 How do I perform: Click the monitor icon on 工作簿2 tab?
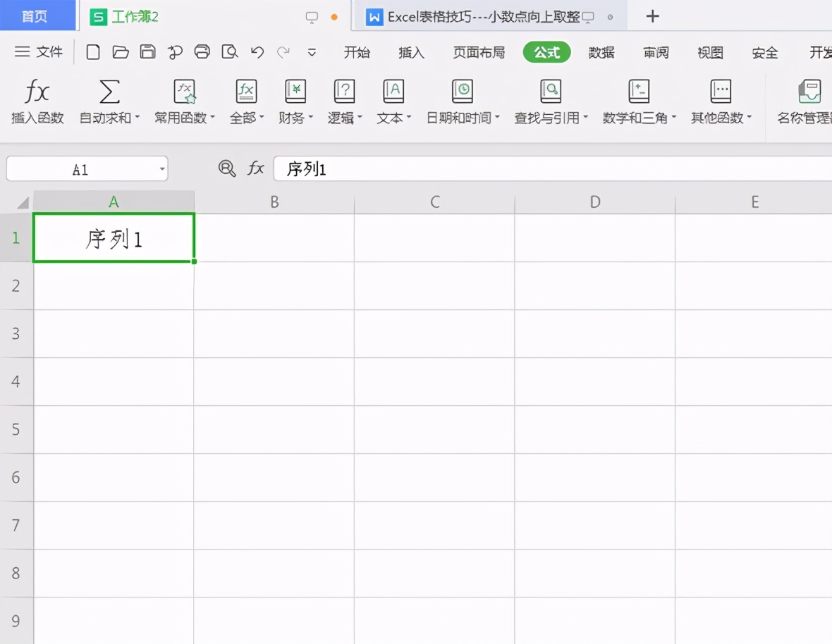click(x=312, y=18)
